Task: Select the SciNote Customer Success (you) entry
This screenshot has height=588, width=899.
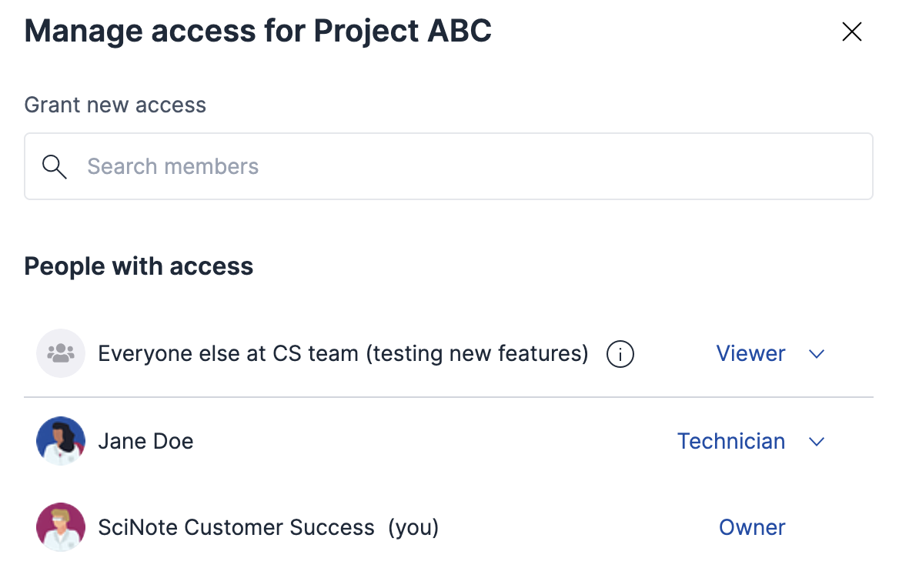Action: coord(268,527)
